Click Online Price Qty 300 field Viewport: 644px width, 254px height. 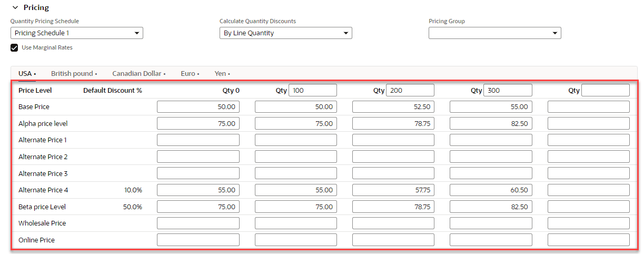click(491, 240)
